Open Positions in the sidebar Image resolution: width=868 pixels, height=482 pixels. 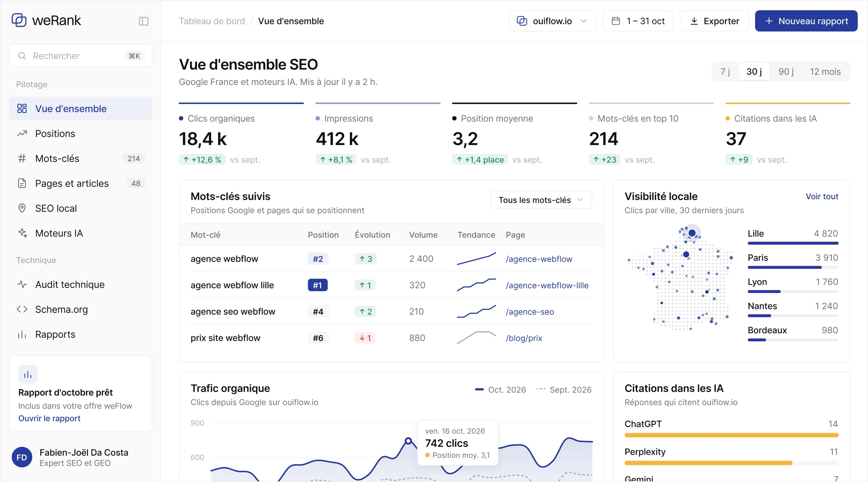(x=81, y=133)
